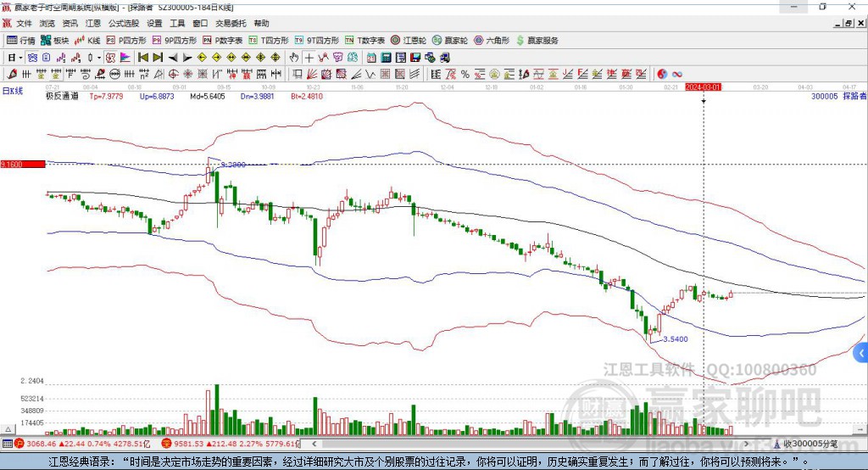Click the 板块 toolbar button
The image size is (868, 470).
coord(55,41)
